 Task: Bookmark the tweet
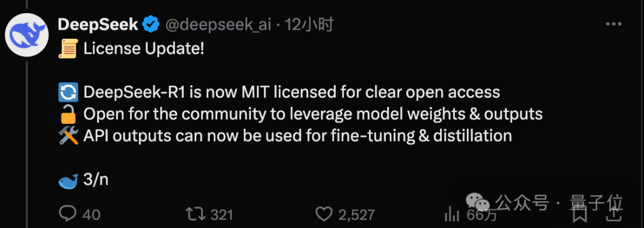[580, 214]
